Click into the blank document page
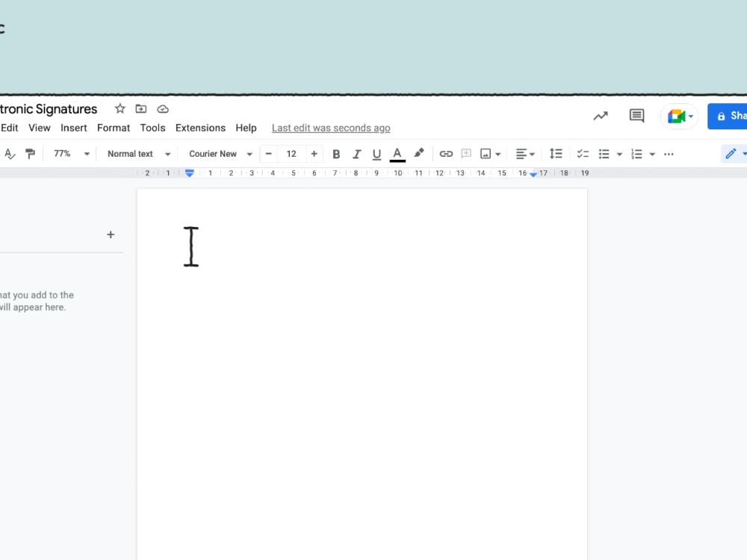The image size is (747, 560). click(362, 374)
